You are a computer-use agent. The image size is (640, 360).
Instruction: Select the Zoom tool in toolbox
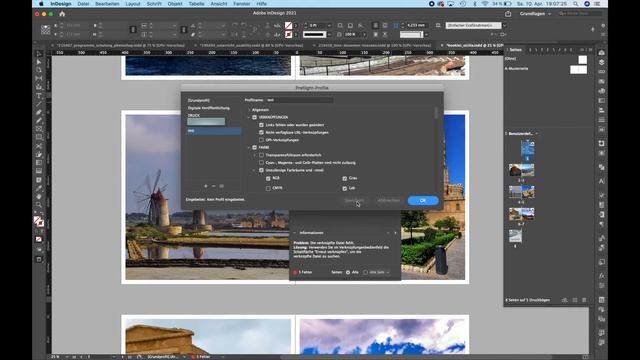[39, 205]
